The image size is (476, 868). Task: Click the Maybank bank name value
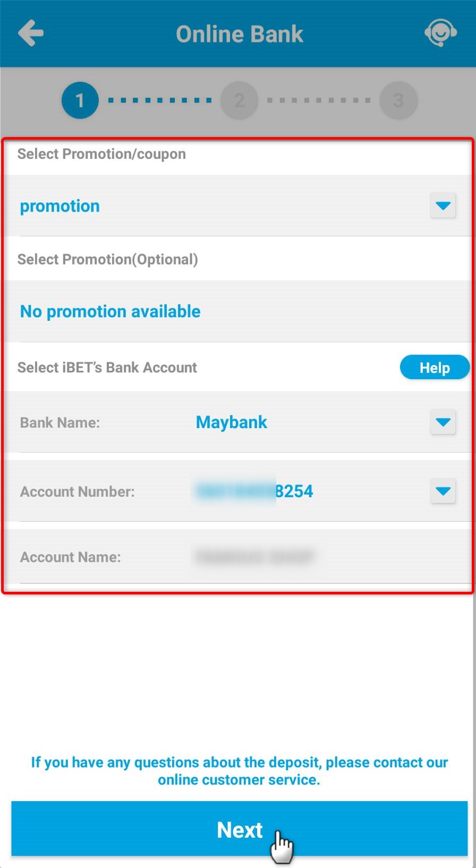point(231,422)
